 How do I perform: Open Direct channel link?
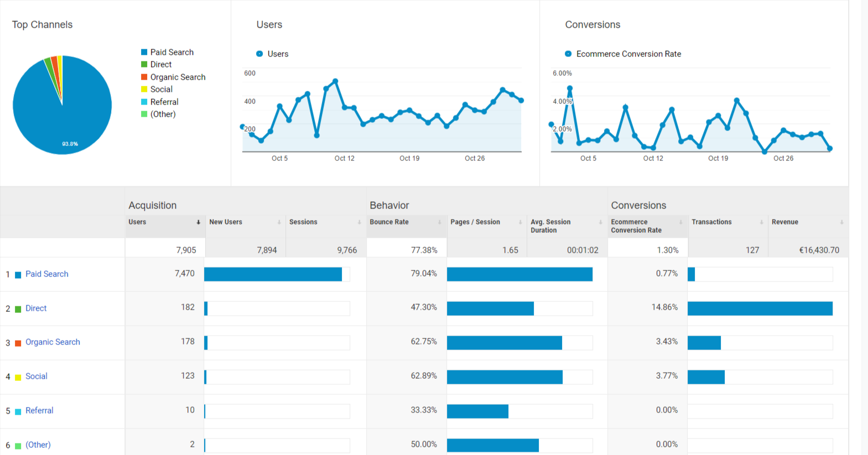click(36, 308)
